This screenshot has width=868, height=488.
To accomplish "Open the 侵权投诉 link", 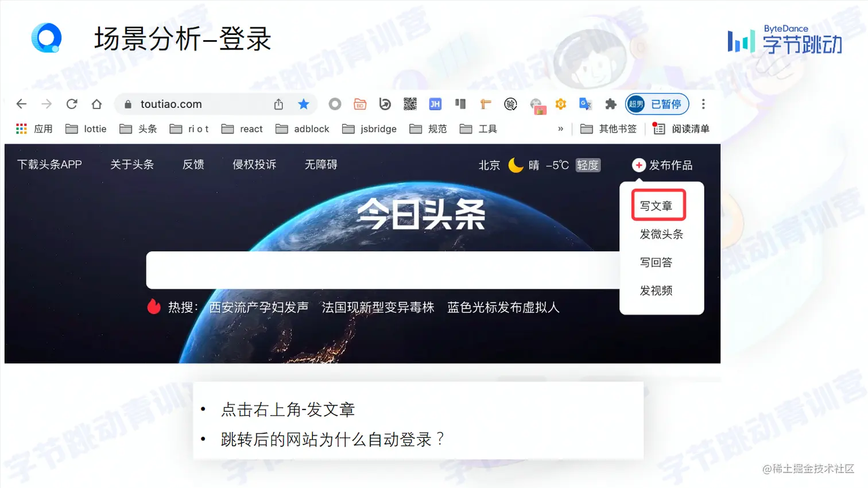I will tap(254, 165).
